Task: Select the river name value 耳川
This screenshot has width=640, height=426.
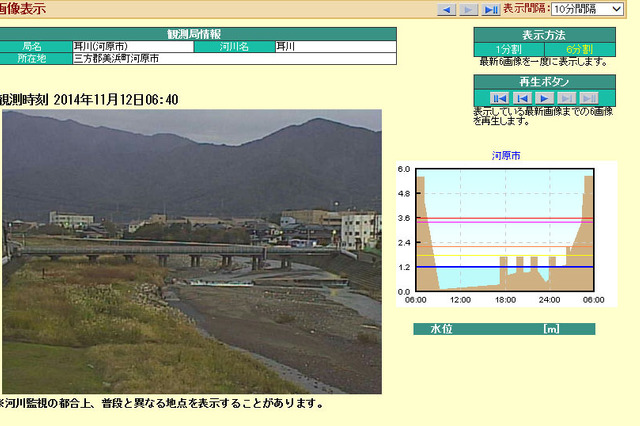Action: point(336,47)
